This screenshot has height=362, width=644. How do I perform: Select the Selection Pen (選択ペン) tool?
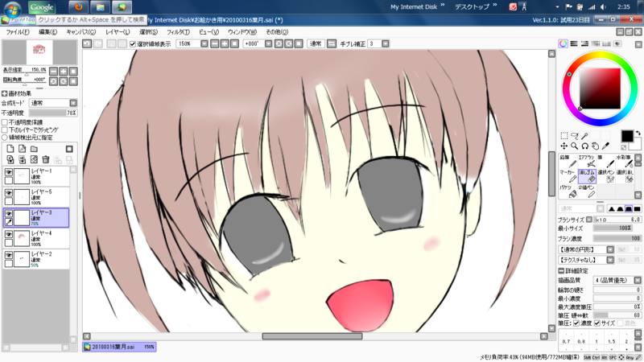(606, 176)
